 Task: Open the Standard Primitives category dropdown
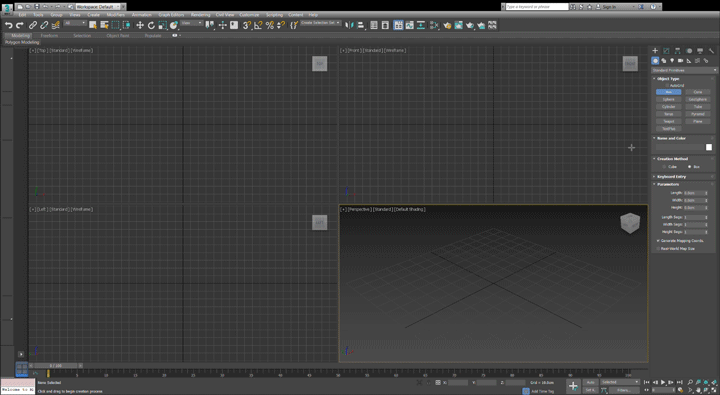coord(684,70)
